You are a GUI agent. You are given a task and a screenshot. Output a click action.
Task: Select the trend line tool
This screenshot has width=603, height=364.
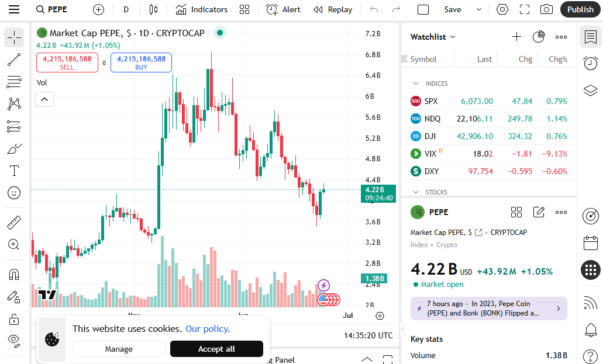14,60
